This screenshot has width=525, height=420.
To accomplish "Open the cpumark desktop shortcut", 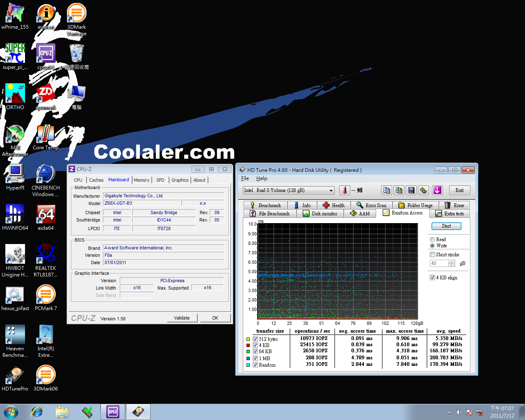I will tap(46, 97).
